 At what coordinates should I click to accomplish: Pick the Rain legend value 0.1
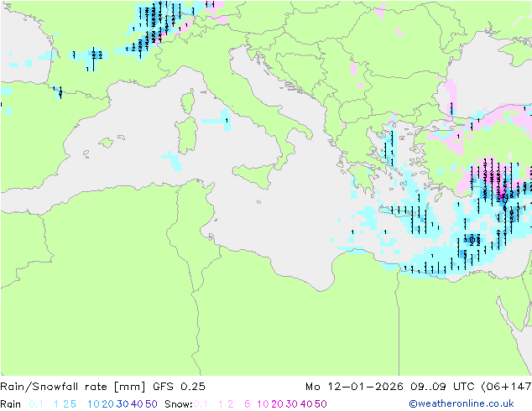point(36,404)
